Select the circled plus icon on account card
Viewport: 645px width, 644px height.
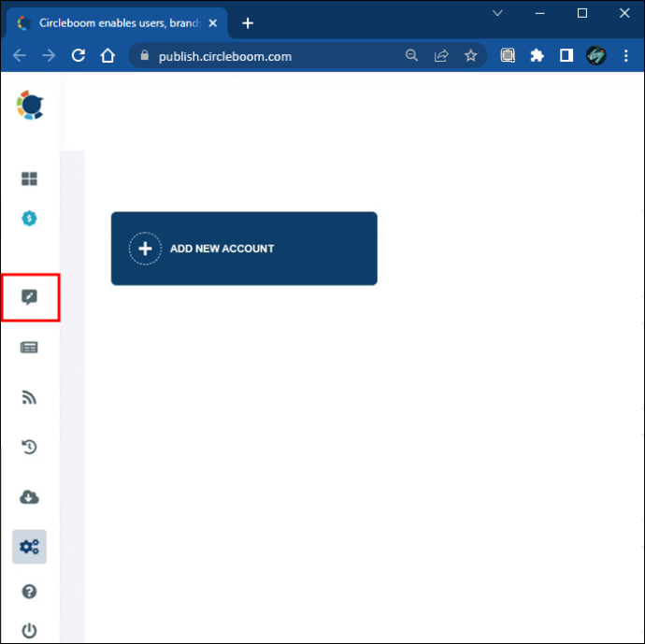145,249
